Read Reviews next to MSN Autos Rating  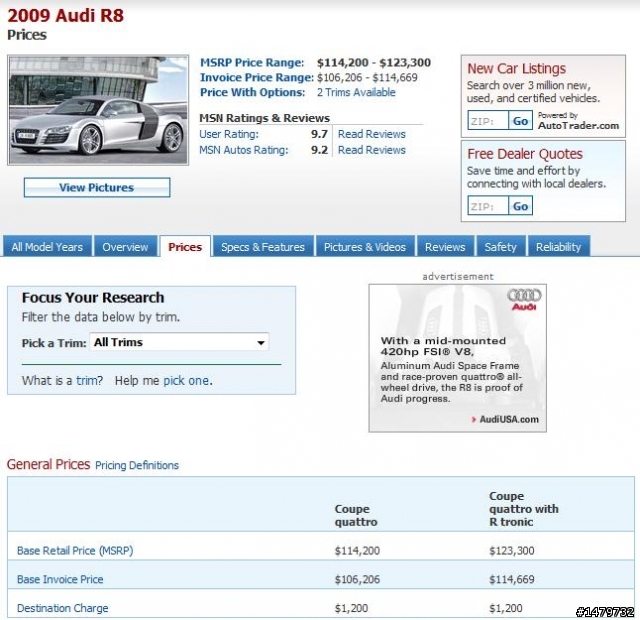pyautogui.click(x=372, y=150)
